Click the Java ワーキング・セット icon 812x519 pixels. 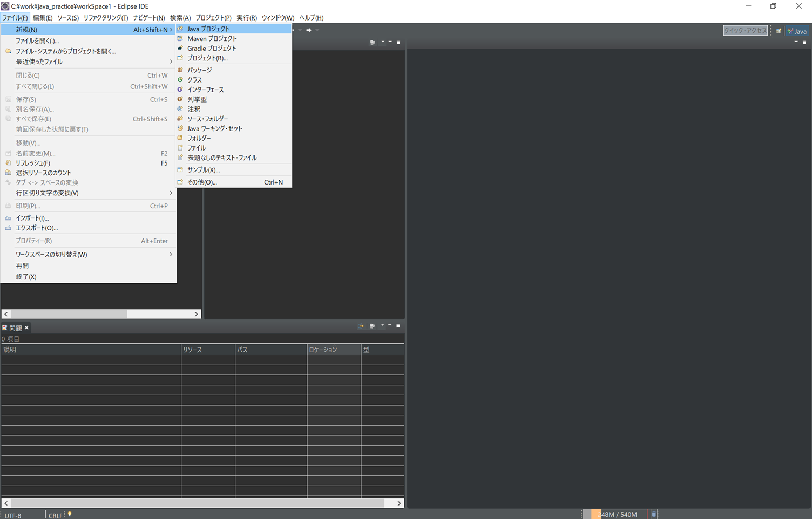180,128
